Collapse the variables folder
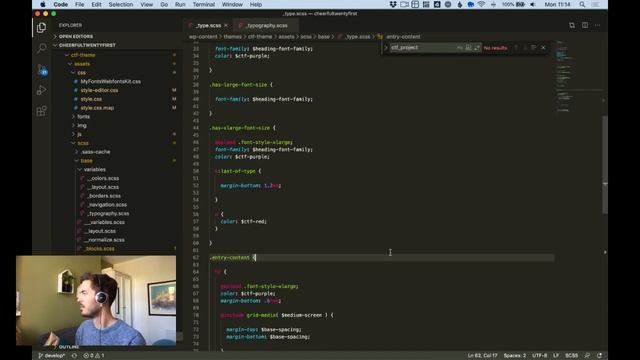Image resolution: width=640 pixels, height=360 pixels. click(94, 169)
